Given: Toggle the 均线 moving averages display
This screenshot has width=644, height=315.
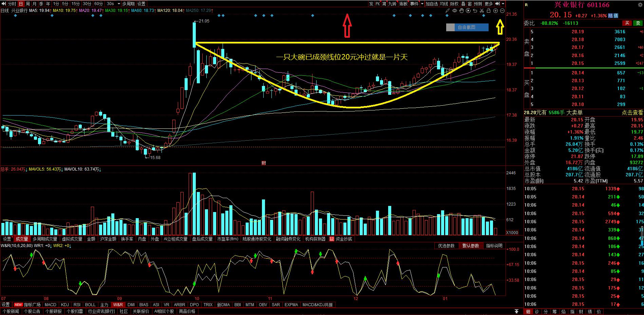Looking at the screenshot, I should pos(444,4).
